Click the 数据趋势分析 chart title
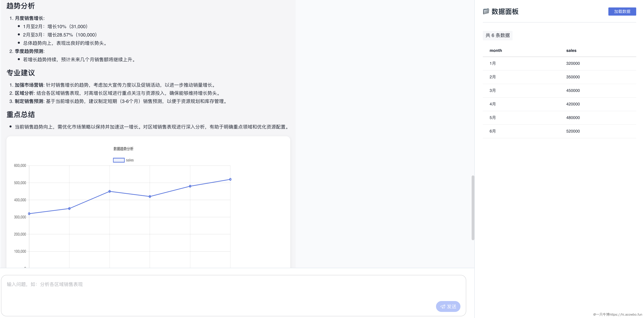The height and width of the screenshot is (318, 644). click(x=123, y=149)
